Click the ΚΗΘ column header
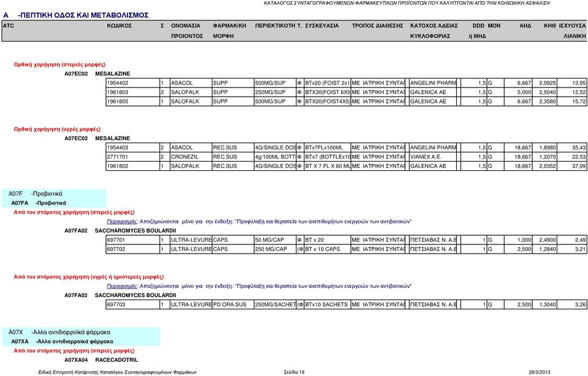The height and width of the screenshot is (376, 588). click(550, 26)
